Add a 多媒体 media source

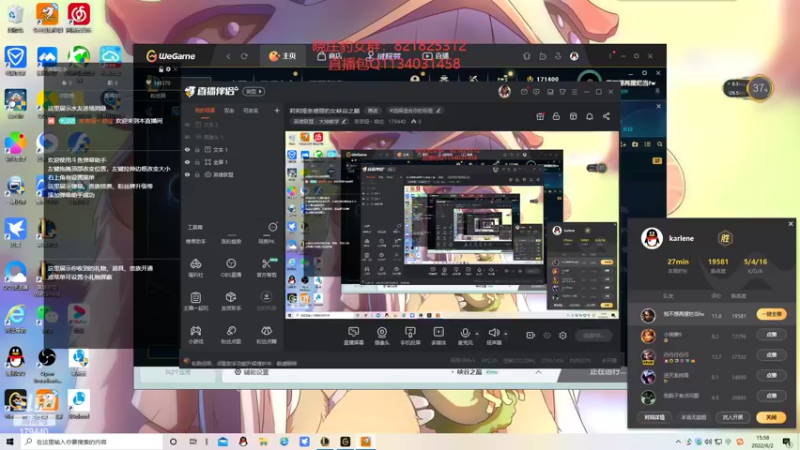tap(438, 336)
